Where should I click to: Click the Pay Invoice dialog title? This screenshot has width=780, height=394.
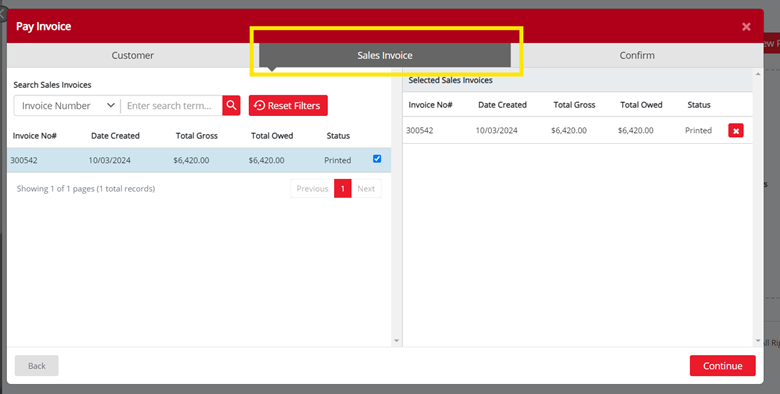coord(43,26)
